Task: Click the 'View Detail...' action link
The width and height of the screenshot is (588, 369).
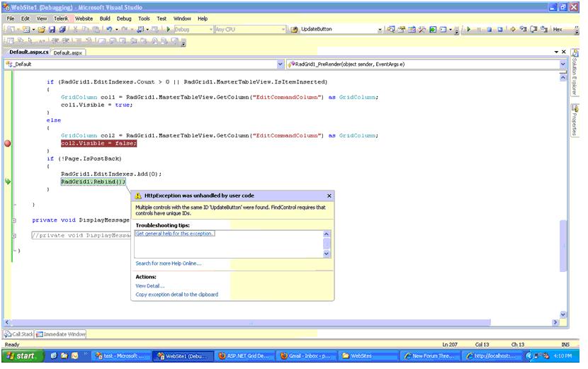Action: (x=149, y=285)
